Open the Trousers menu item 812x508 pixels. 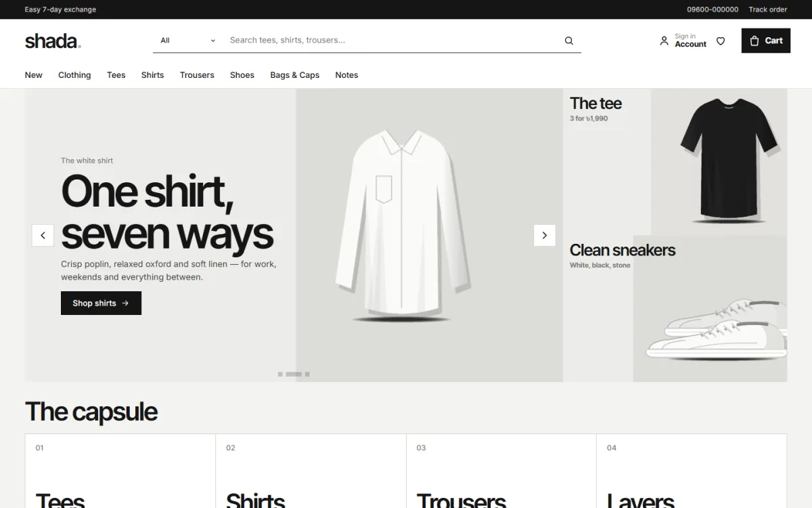197,75
